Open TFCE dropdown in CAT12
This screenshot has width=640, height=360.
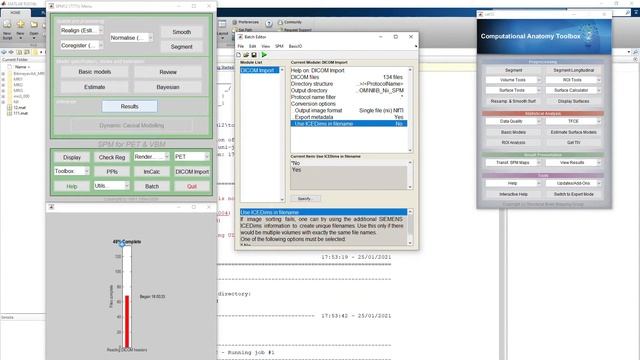tap(573, 121)
